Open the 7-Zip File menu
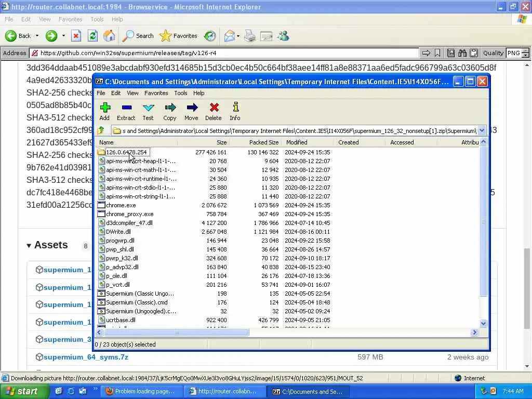 point(101,93)
